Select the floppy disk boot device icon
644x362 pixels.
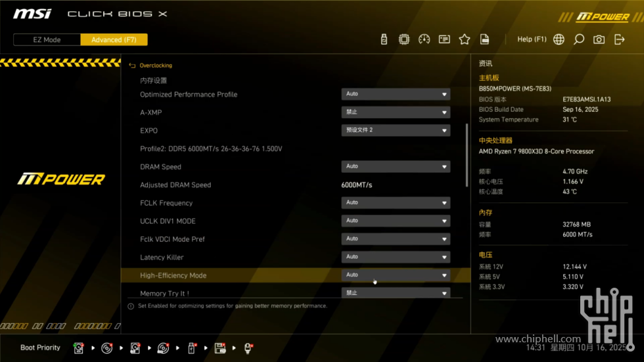point(220,348)
